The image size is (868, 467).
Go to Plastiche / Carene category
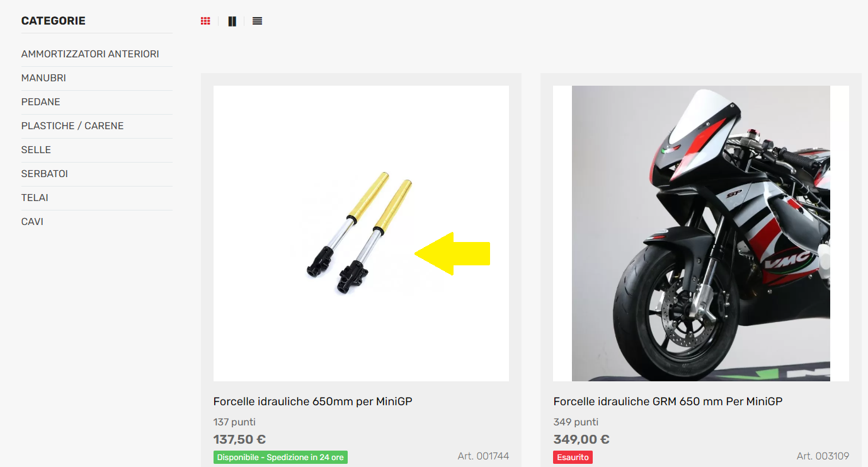click(72, 126)
